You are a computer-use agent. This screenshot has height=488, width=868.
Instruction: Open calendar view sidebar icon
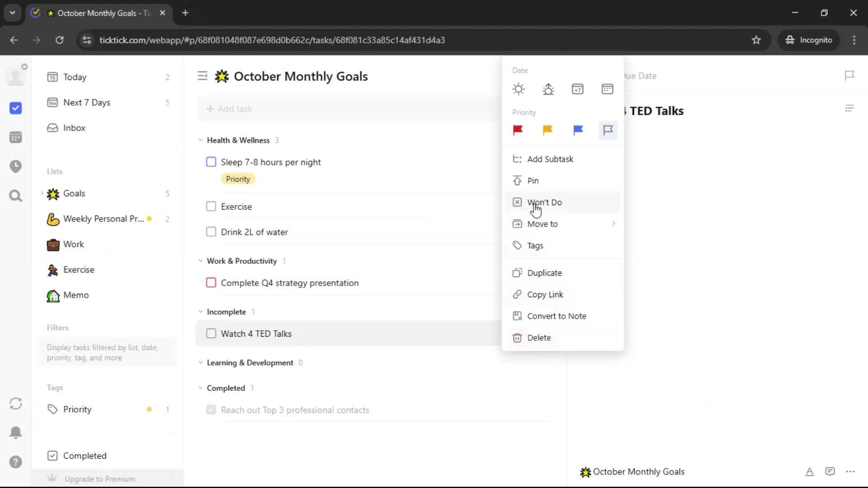15,137
